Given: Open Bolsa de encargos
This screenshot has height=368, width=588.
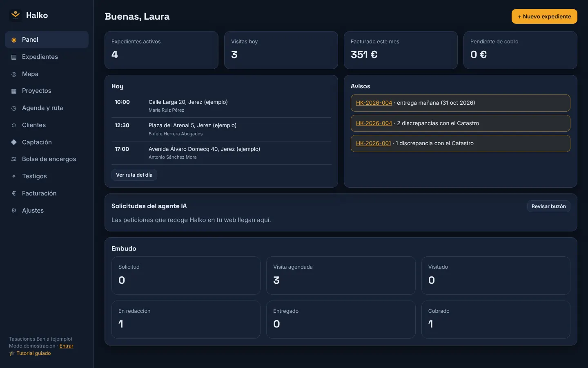Looking at the screenshot, I should pos(47,159).
